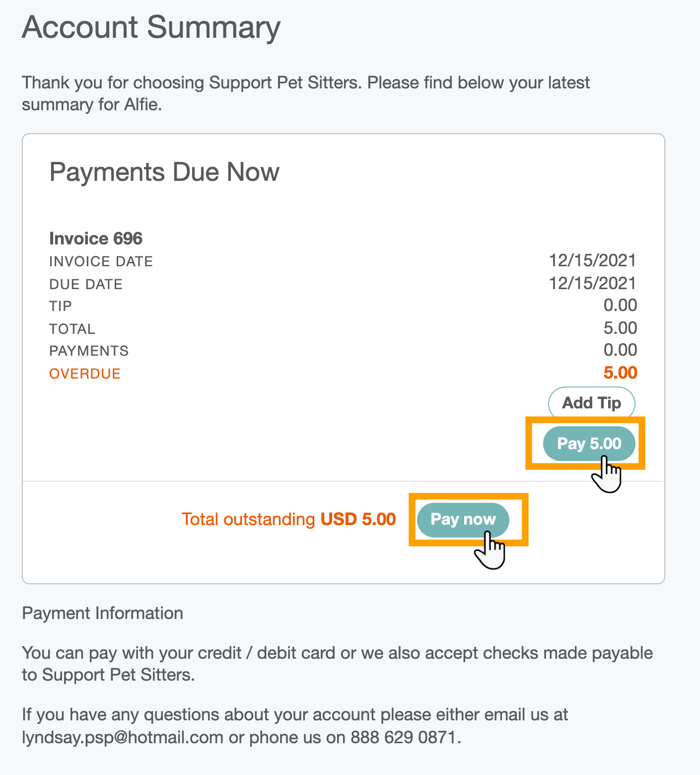Click the Pay now button
700x775 pixels.
(x=463, y=520)
